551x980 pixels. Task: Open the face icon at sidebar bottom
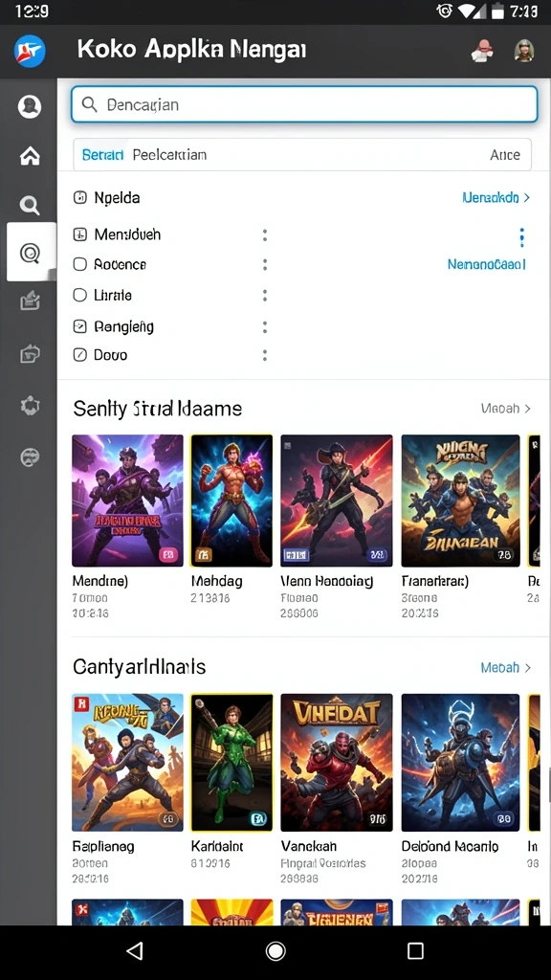pyautogui.click(x=30, y=457)
